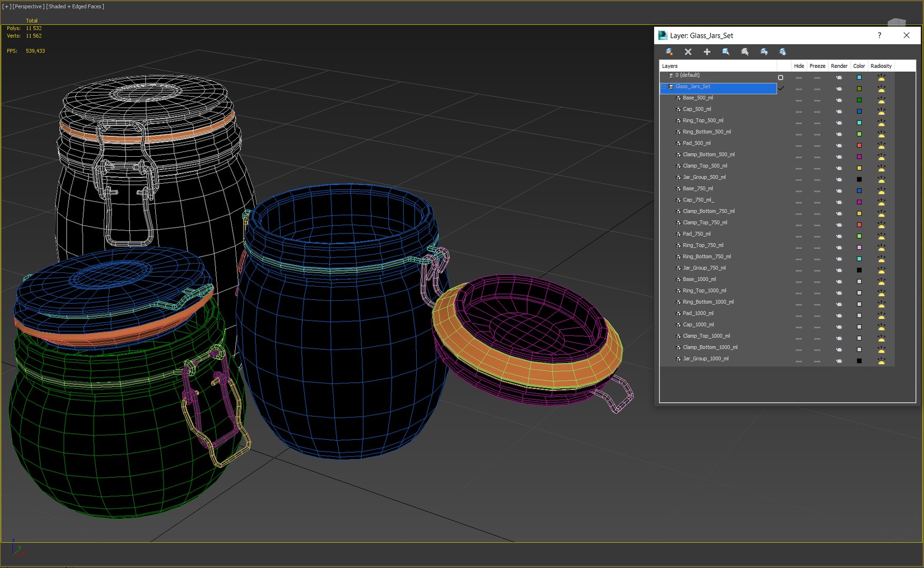Viewport: 924px width, 568px height.
Task: Click the Highlight Selected Objects' Layers icon
Action: coord(745,52)
